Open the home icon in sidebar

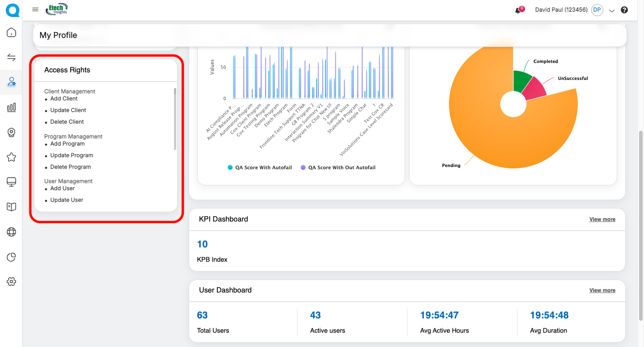[x=12, y=33]
